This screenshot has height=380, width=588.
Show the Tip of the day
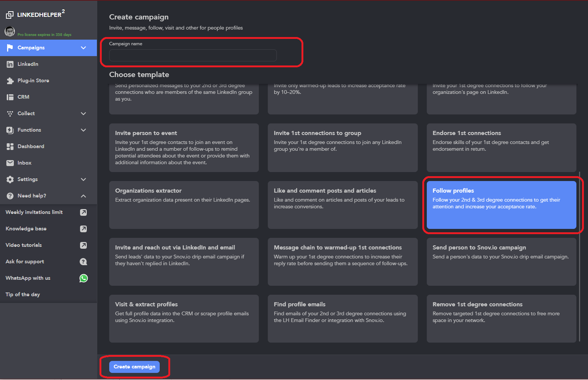coord(49,295)
